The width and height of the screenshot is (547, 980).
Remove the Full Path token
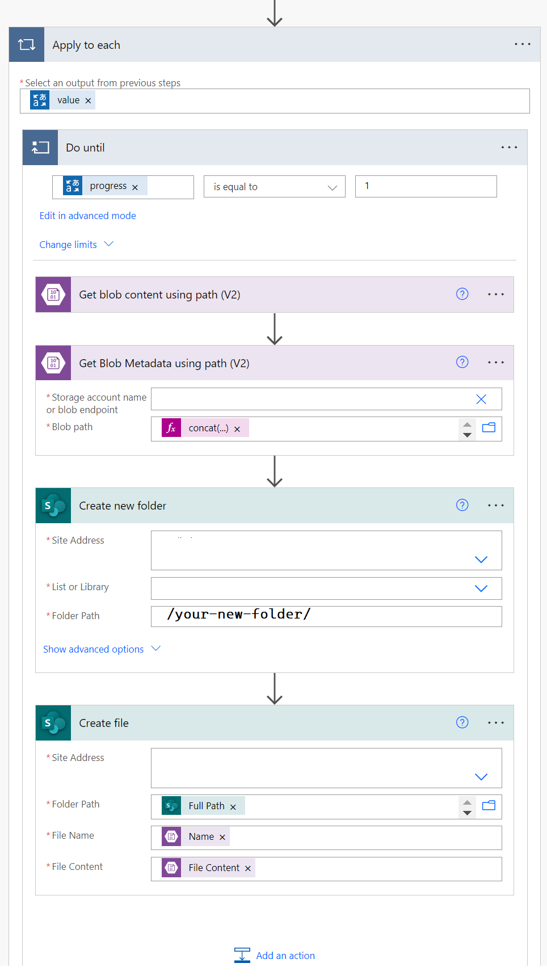pyautogui.click(x=233, y=807)
